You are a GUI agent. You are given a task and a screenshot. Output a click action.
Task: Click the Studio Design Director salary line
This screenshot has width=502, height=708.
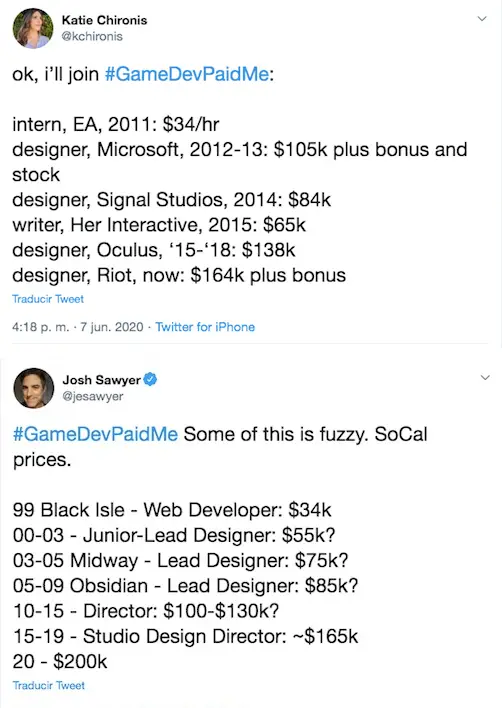(x=186, y=636)
